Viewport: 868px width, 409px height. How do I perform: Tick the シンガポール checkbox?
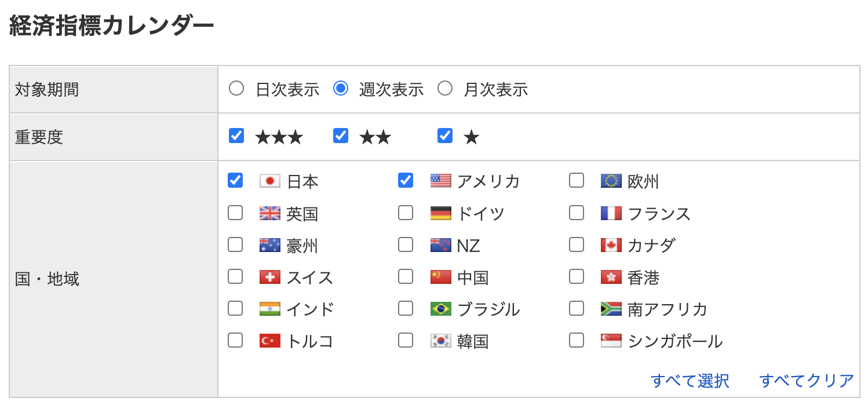577,340
